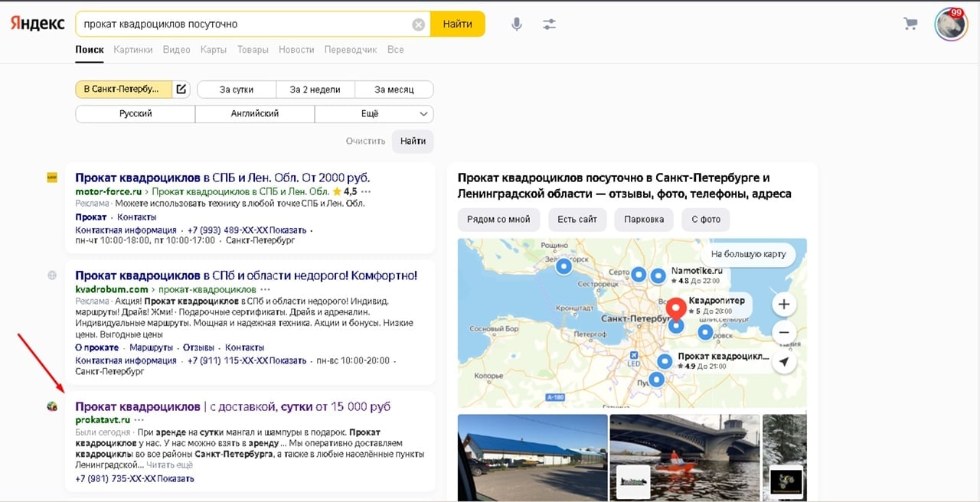Apply filters with the grey Найти button
Image resolution: width=980 pixels, height=502 pixels.
(x=413, y=142)
